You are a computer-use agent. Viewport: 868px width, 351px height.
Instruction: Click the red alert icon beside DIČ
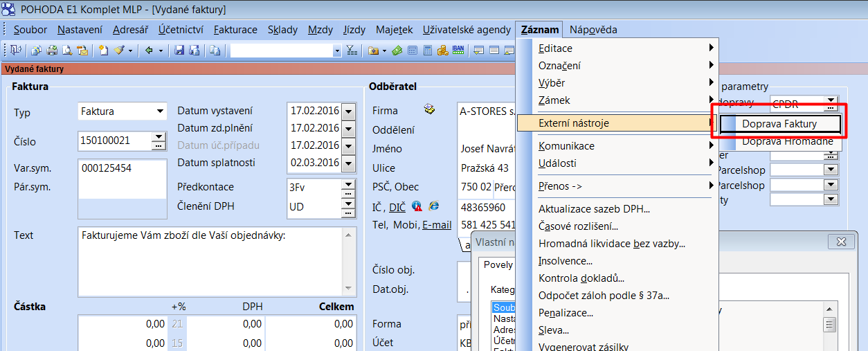click(x=417, y=206)
